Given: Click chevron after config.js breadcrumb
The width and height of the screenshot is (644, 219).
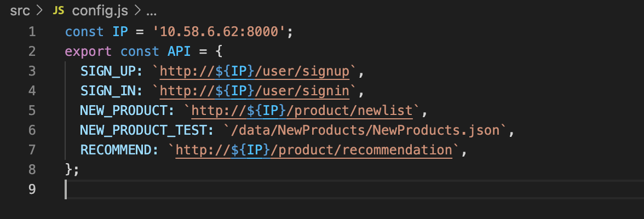Looking at the screenshot, I should [138, 11].
